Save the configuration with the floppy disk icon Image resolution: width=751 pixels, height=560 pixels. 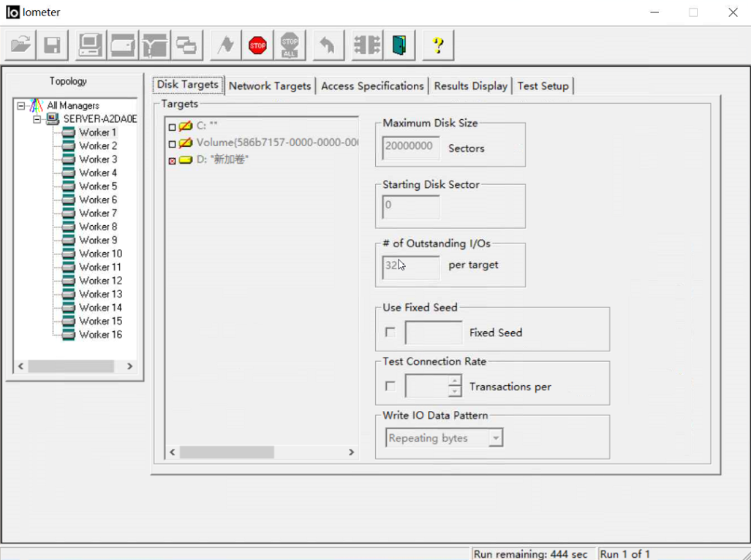(52, 45)
